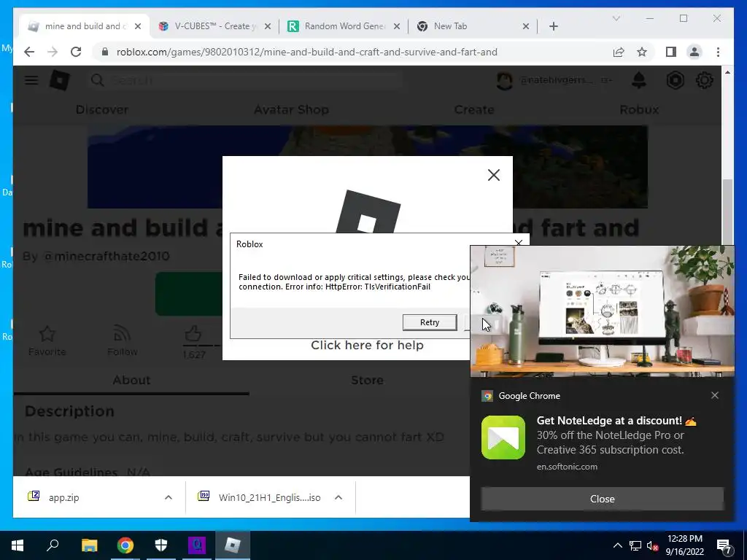
Task: Go back using the browser back arrow
Action: pos(29,52)
